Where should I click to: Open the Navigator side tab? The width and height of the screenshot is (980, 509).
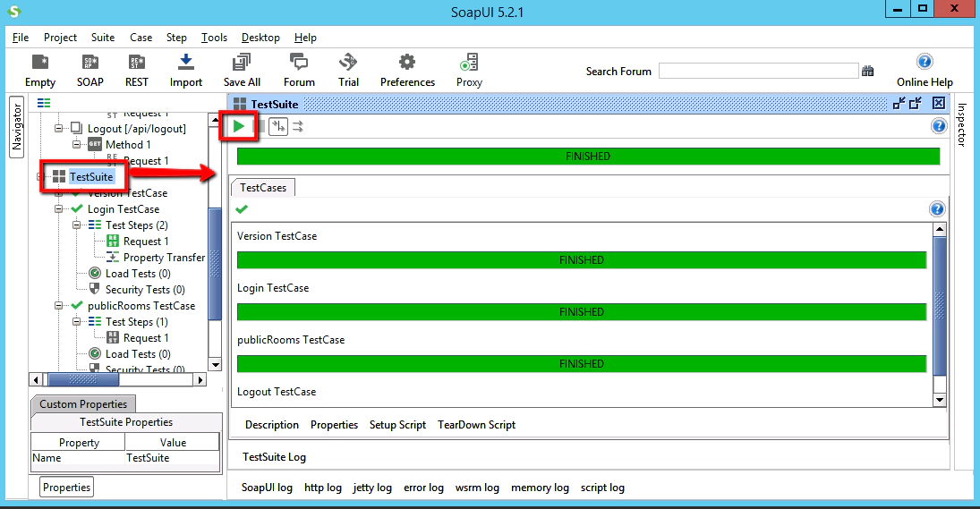point(17,127)
